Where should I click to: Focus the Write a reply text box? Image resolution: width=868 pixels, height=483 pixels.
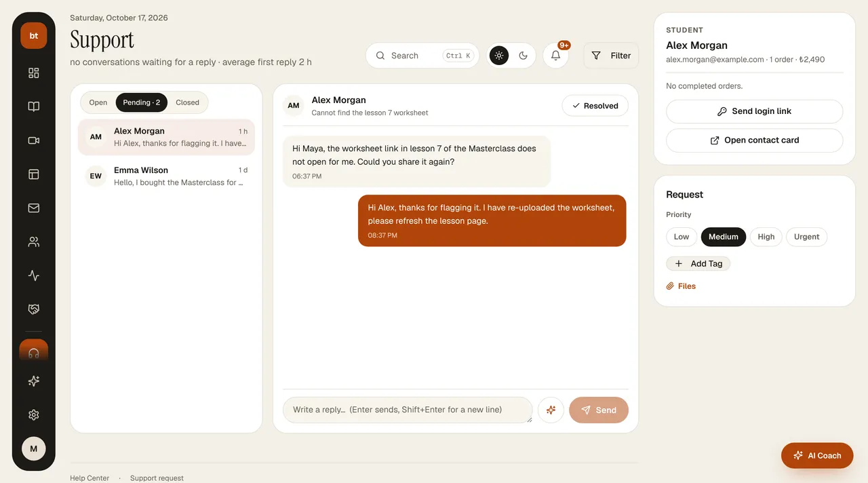click(x=408, y=410)
